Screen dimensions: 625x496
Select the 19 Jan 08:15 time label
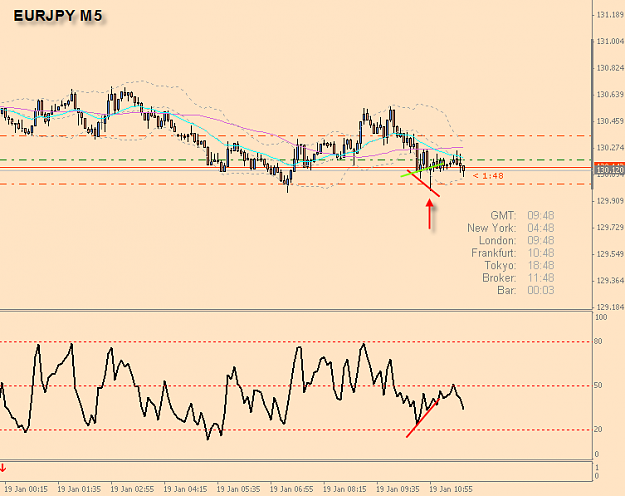point(345,489)
